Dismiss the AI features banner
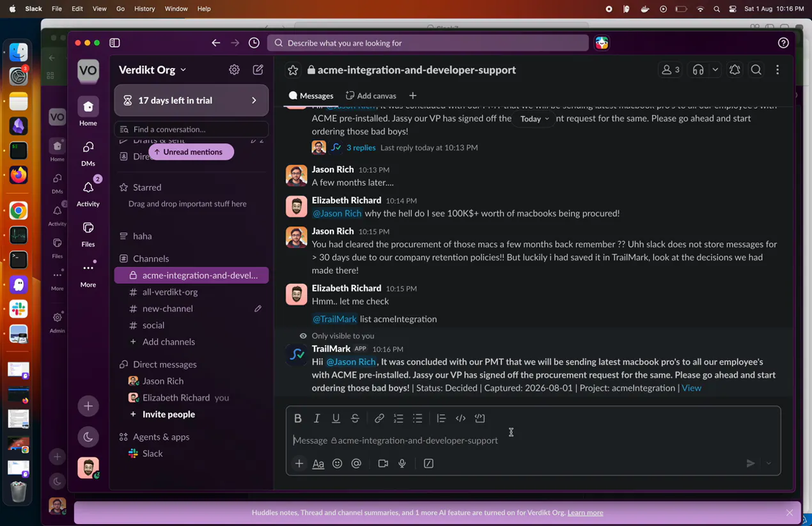 pyautogui.click(x=790, y=513)
